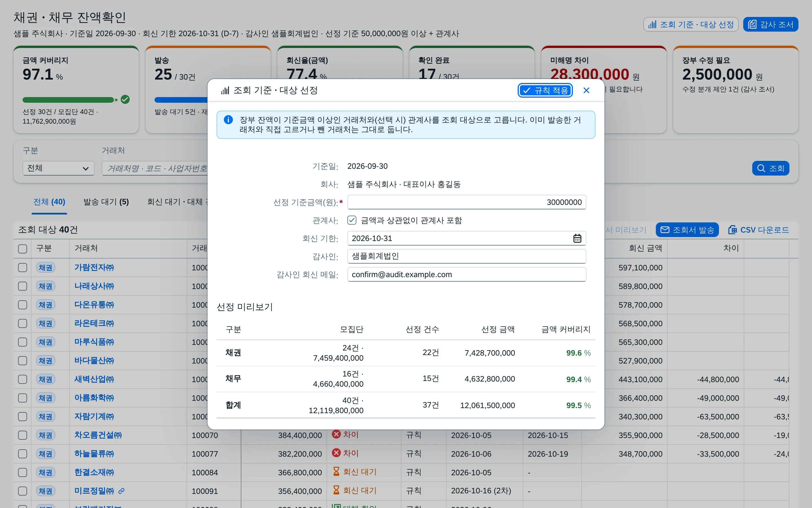Check the row checkbox for 가람전자㈜

[23, 268]
